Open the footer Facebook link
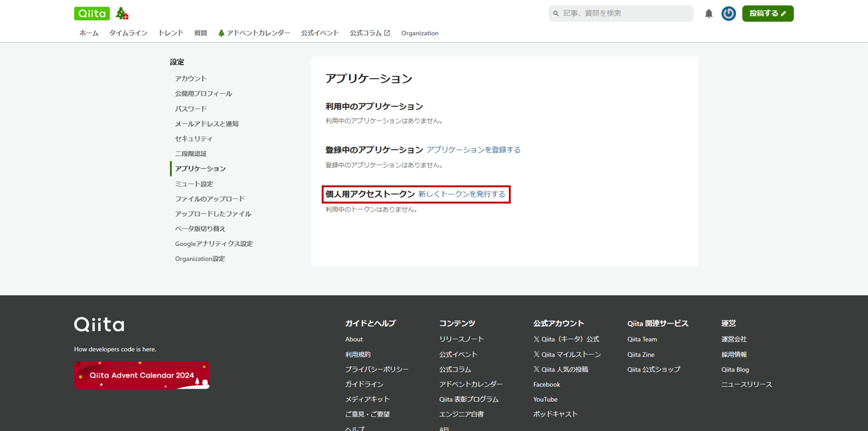The height and width of the screenshot is (431, 868). (547, 385)
